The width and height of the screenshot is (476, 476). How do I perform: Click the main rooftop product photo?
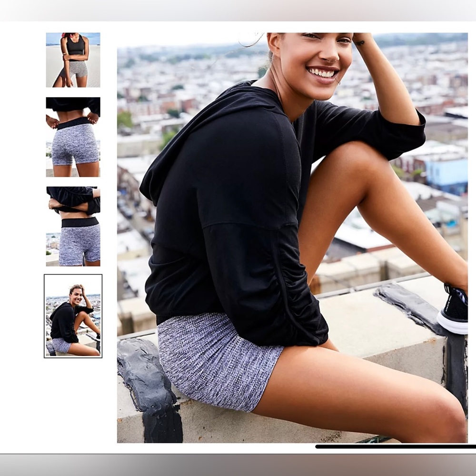pos(292,238)
